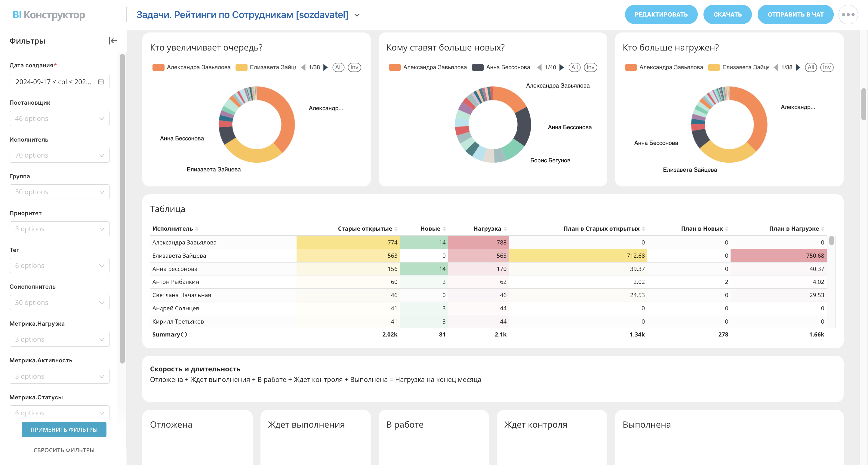Open calendar picker for Дата создания
This screenshot has height=467, width=868.
[x=101, y=82]
